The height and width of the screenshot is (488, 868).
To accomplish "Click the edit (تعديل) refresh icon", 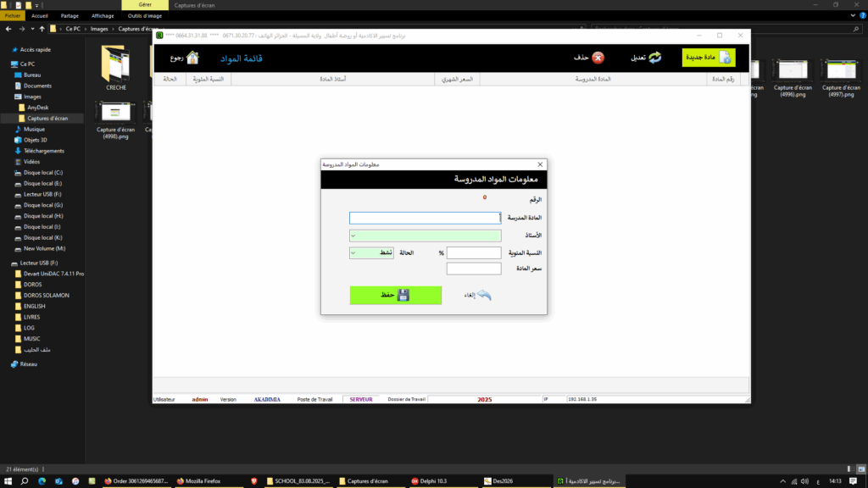I will [x=654, y=58].
